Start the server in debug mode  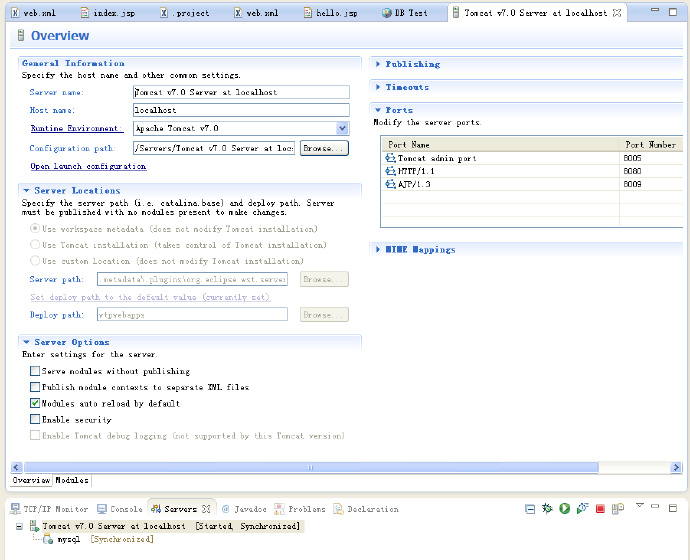point(547,509)
